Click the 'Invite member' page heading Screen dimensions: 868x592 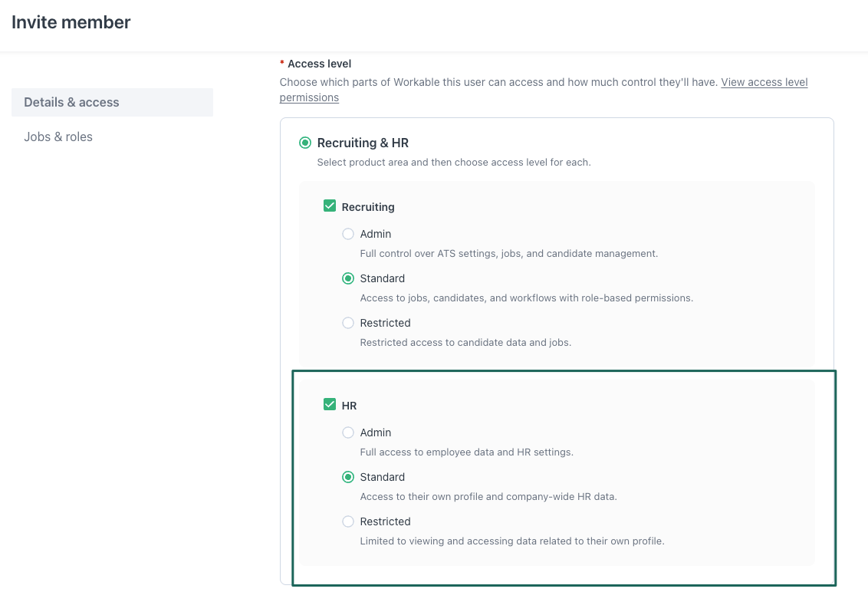(x=71, y=22)
